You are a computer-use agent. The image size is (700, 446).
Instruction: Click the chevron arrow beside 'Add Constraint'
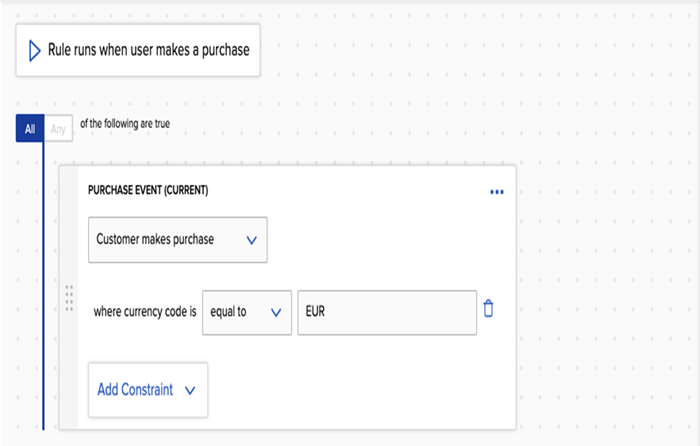(190, 390)
